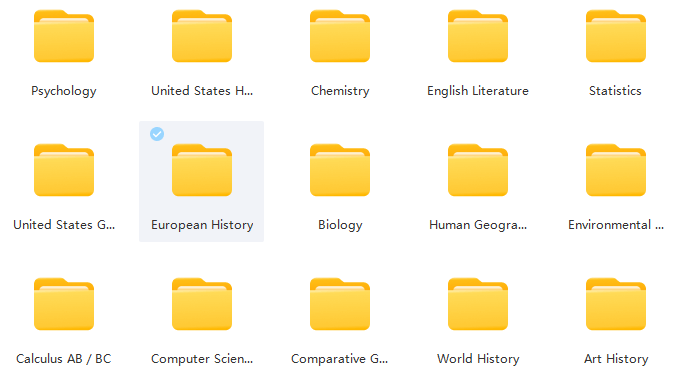Select the Computer Scien... folder icon
682x373 pixels.
click(x=202, y=304)
